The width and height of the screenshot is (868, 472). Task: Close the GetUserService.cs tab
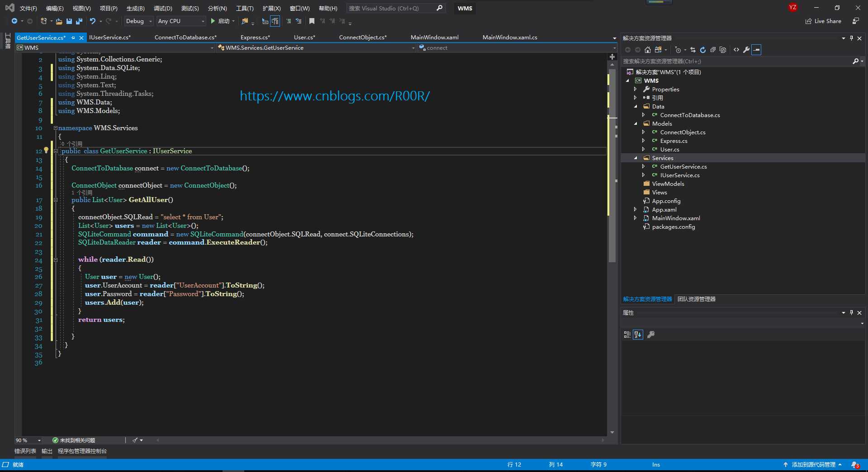[81, 38]
